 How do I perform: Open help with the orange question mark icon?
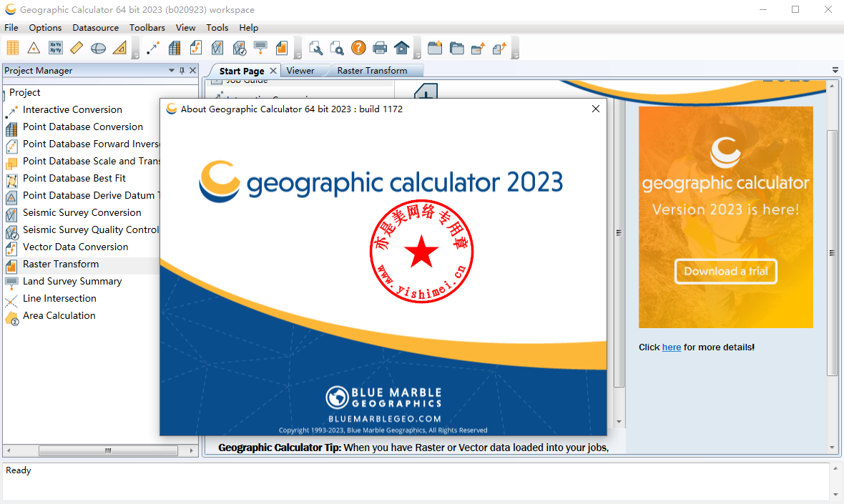(x=358, y=48)
